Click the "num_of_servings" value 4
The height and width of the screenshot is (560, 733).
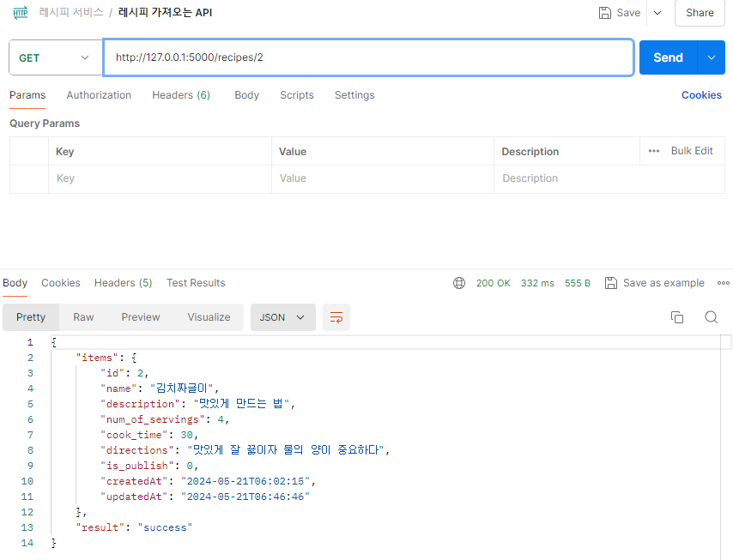click(x=221, y=420)
